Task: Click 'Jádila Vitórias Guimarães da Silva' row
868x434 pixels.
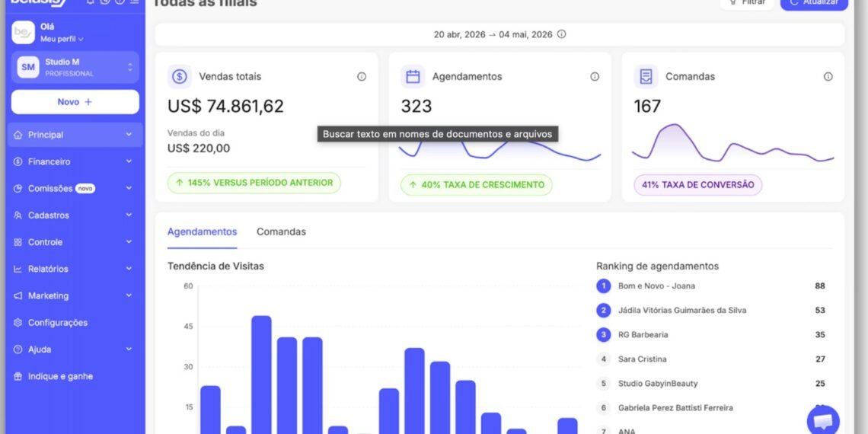Action: click(x=710, y=311)
